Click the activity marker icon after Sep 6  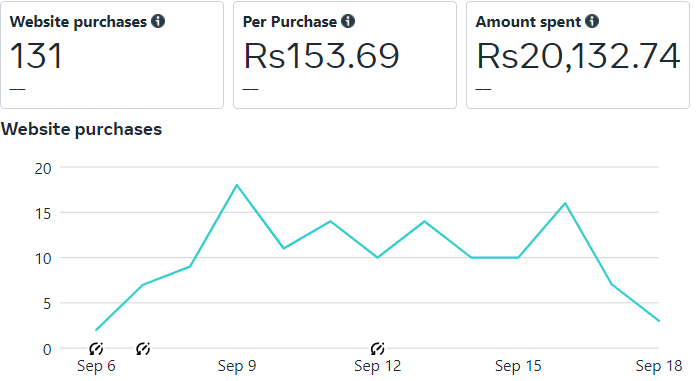click(x=143, y=349)
